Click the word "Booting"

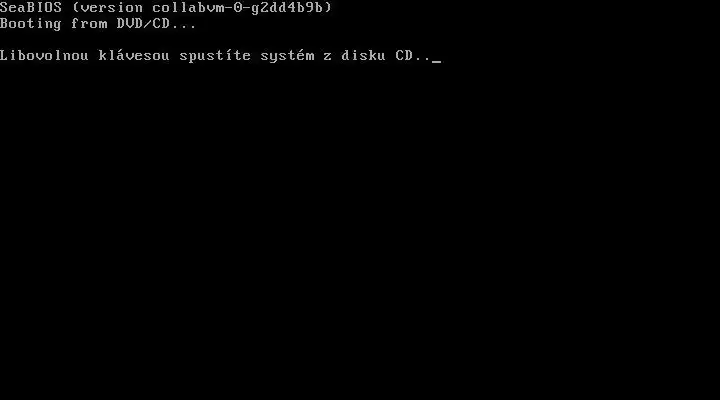click(x=31, y=24)
